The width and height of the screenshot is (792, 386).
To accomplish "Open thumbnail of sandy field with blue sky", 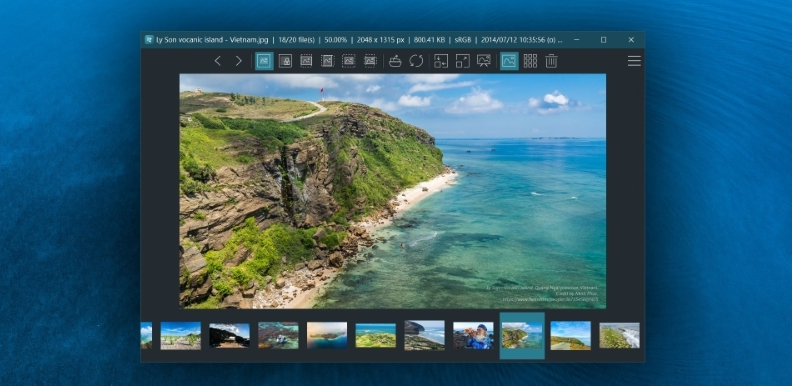I will [x=180, y=335].
